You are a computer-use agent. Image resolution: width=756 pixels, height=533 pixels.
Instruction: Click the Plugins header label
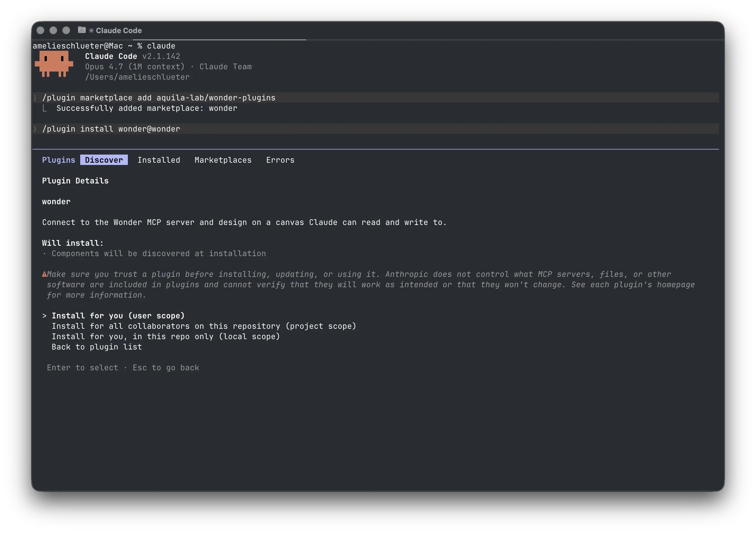(x=59, y=160)
